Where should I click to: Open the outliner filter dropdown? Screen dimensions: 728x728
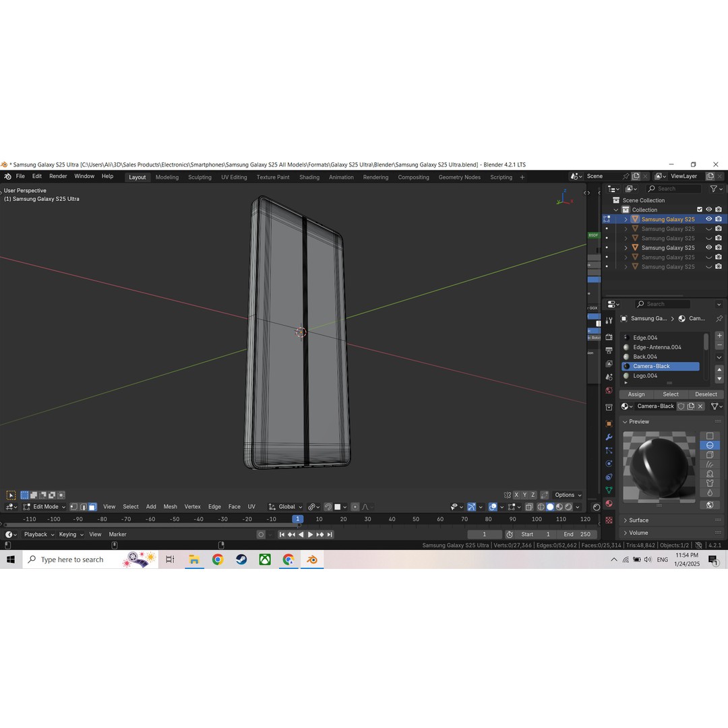[716, 189]
